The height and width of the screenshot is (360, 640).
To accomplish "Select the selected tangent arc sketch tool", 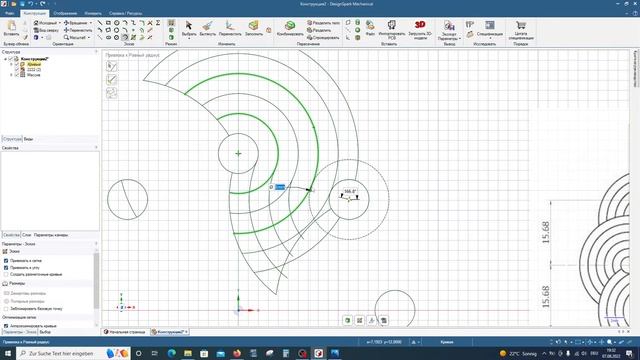I will click(x=125, y=38).
